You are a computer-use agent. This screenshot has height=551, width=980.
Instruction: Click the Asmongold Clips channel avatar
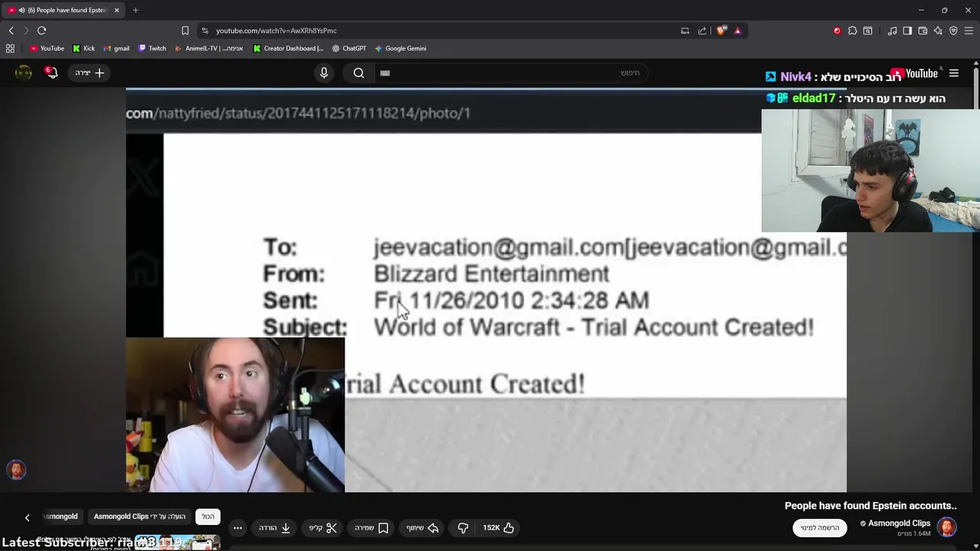pos(947,527)
